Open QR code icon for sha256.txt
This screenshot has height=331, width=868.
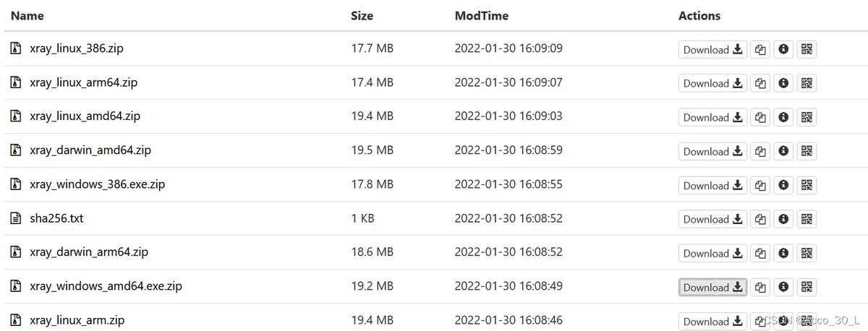[x=807, y=219]
